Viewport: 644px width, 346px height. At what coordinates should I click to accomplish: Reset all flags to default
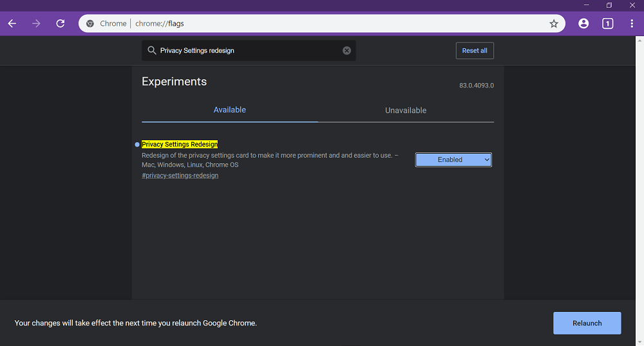(475, 51)
